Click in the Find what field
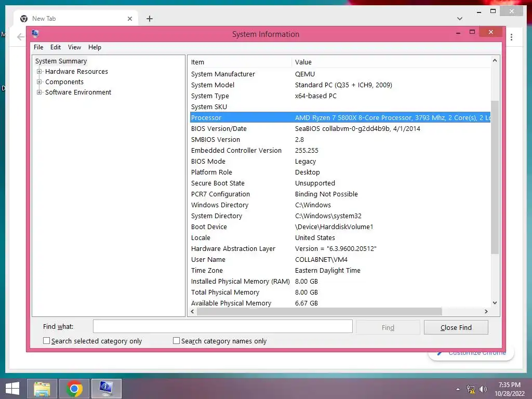The height and width of the screenshot is (399, 532). [222, 326]
